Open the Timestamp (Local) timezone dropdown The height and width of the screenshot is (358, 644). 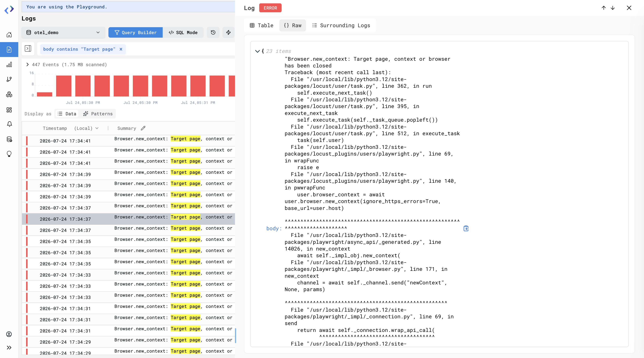pyautogui.click(x=86, y=128)
